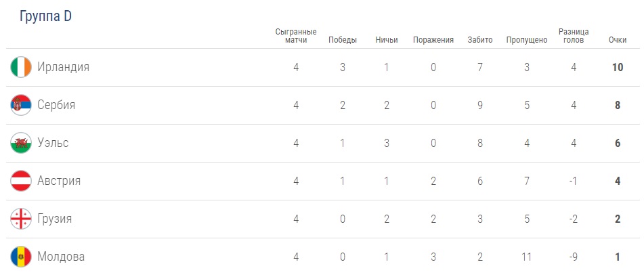Click the Пропущено column header
The width and height of the screenshot is (644, 279).
(x=526, y=40)
